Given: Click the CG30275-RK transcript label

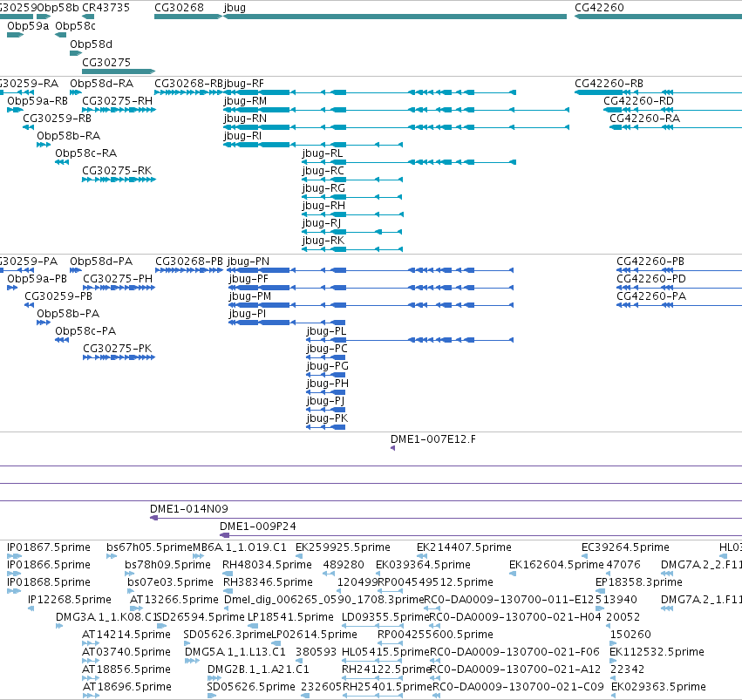Looking at the screenshot, I should 117,171.
